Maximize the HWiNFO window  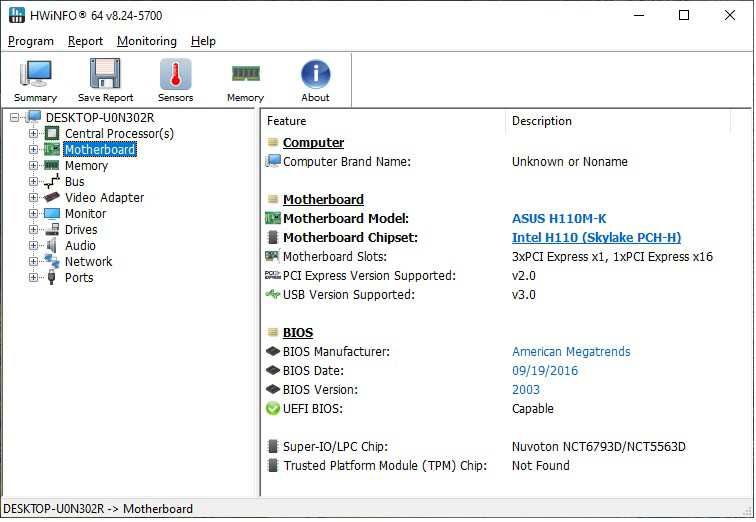coord(684,15)
